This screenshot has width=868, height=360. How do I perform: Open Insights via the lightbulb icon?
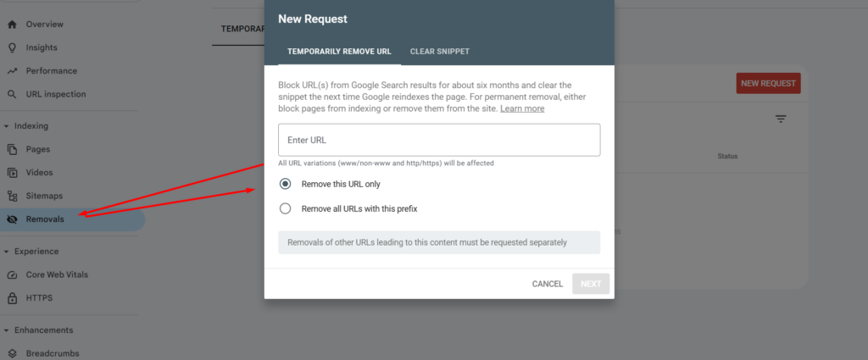12,47
